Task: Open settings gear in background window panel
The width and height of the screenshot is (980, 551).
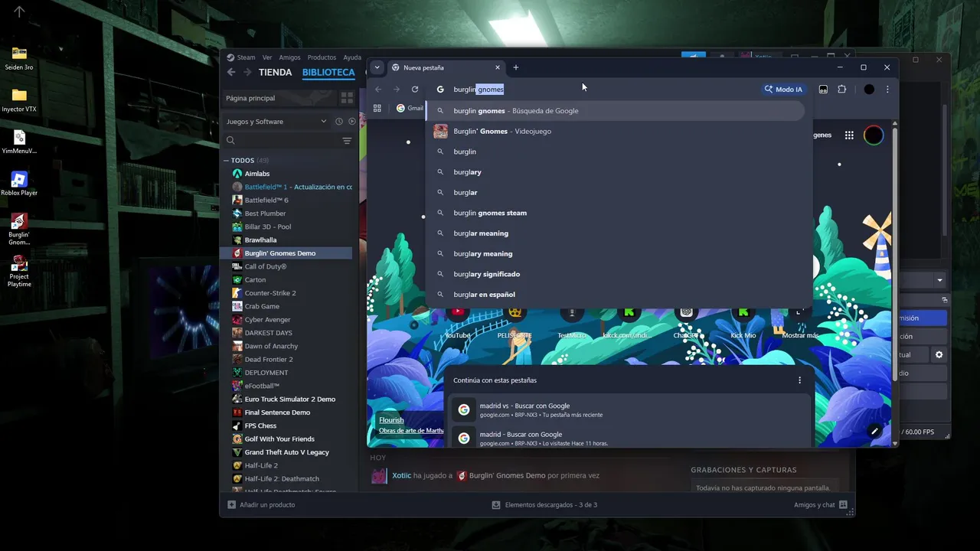Action: (x=939, y=355)
